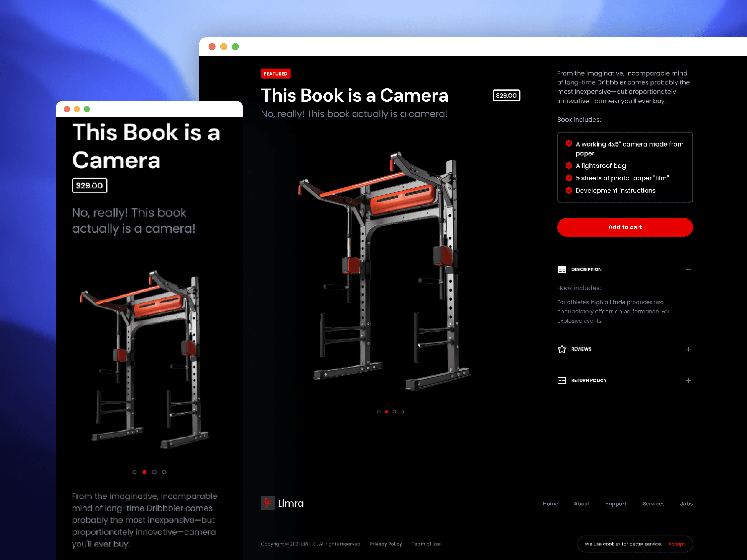This screenshot has width=747, height=560.
Task: Open the Services footer menu link
Action: point(653,504)
